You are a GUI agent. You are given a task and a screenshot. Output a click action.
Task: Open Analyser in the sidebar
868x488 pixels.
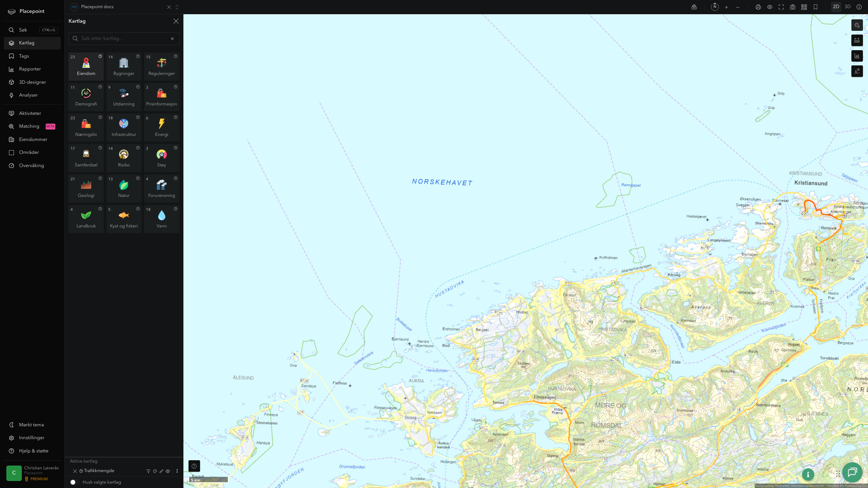[x=32, y=95]
